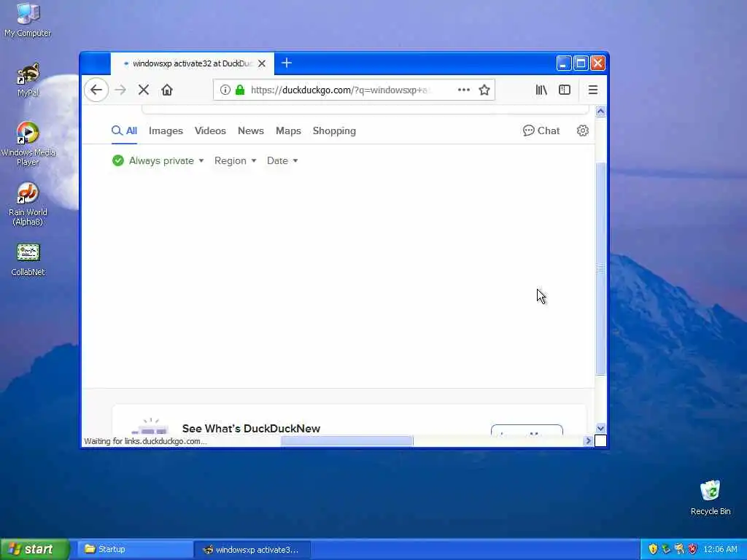The image size is (747, 560).
Task: Switch to Shopping results tab
Action: coord(334,131)
